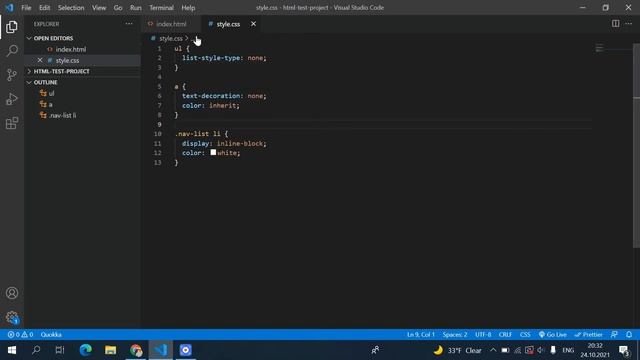The height and width of the screenshot is (360, 640).
Task: Open the Run and Debug view
Action: click(12, 99)
